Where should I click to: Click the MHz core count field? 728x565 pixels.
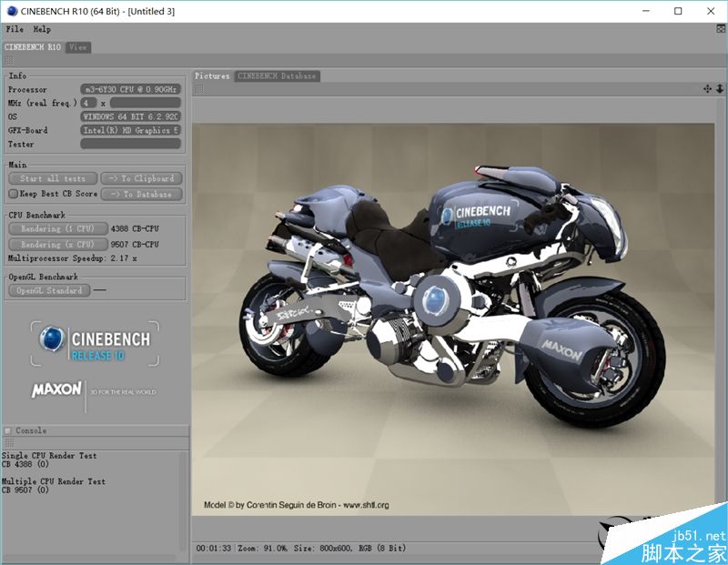coord(88,103)
